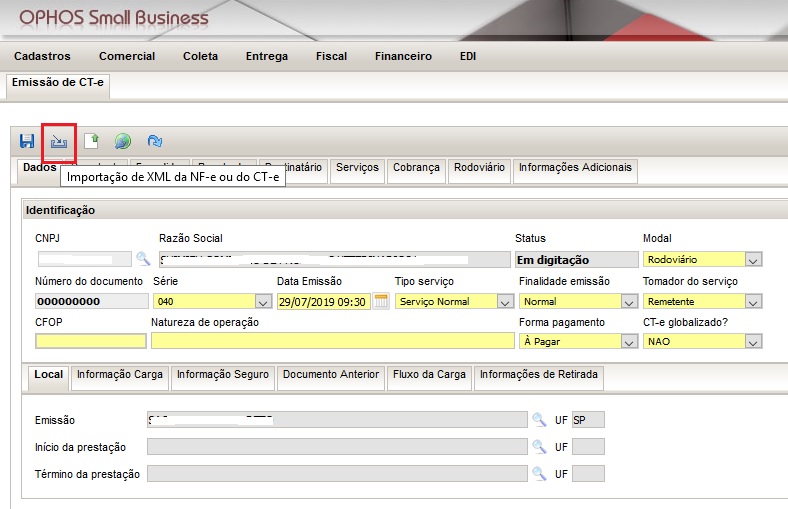
Task: Click the CNPJ input field
Action: click(84, 259)
